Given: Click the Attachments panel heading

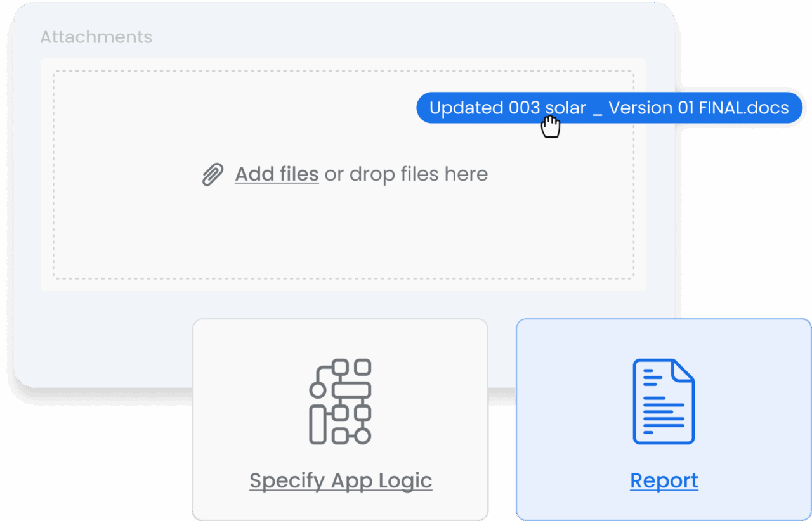Looking at the screenshot, I should pos(96,37).
